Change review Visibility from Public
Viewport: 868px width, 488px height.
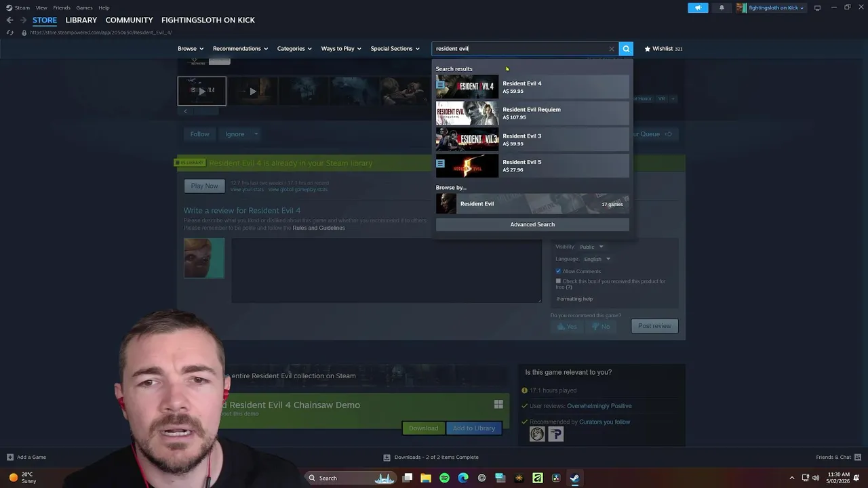[591, 247]
